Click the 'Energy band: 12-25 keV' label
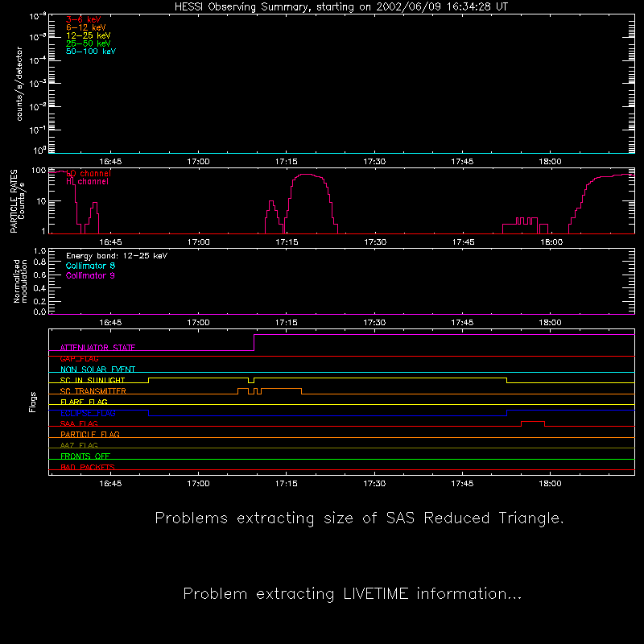Viewport: 644px width, 644px height. click(117, 256)
